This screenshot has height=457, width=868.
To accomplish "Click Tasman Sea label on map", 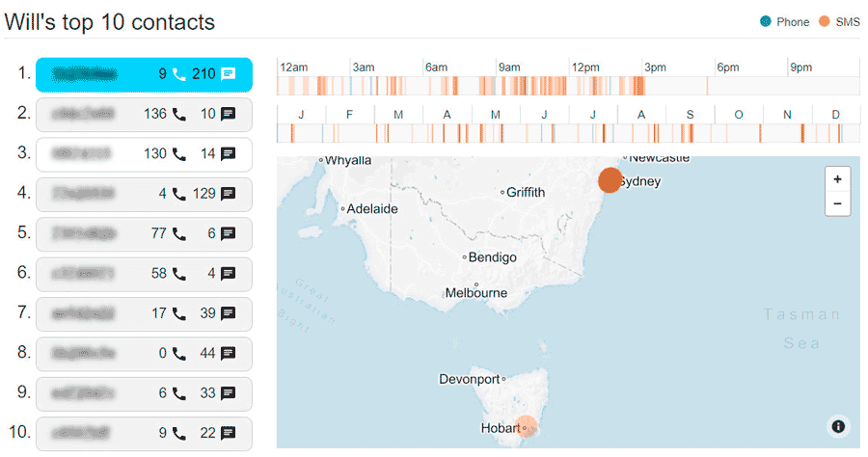I will (x=801, y=329).
